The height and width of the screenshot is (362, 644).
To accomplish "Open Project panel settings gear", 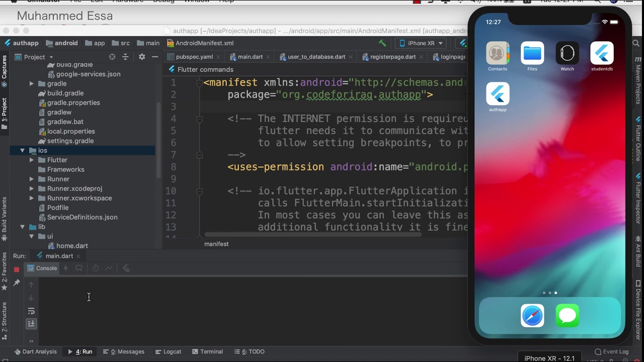I will pyautogui.click(x=142, y=57).
